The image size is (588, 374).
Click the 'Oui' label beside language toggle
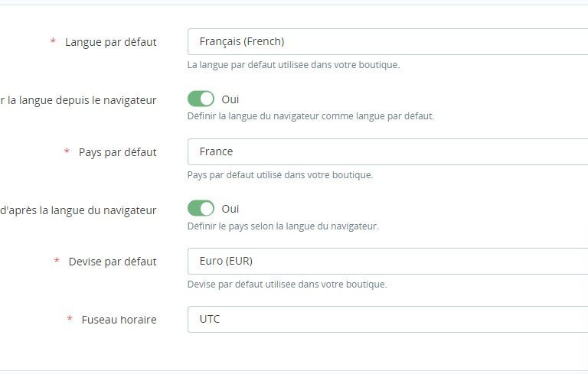coord(230,99)
